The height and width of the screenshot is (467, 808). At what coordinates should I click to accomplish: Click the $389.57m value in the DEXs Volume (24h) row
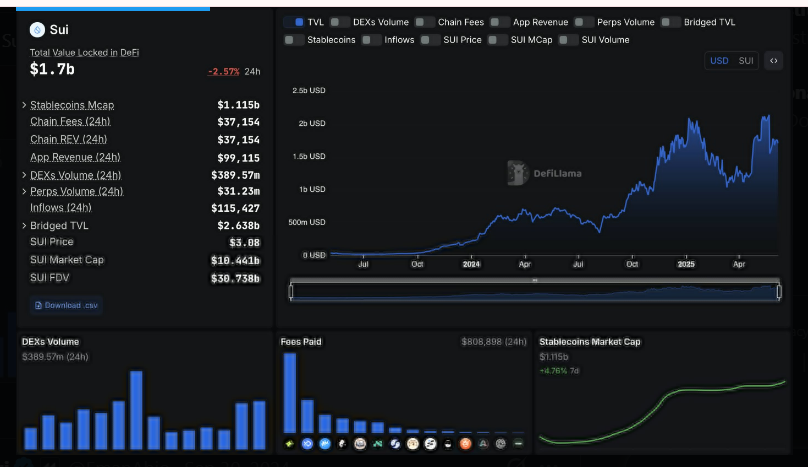coord(235,175)
